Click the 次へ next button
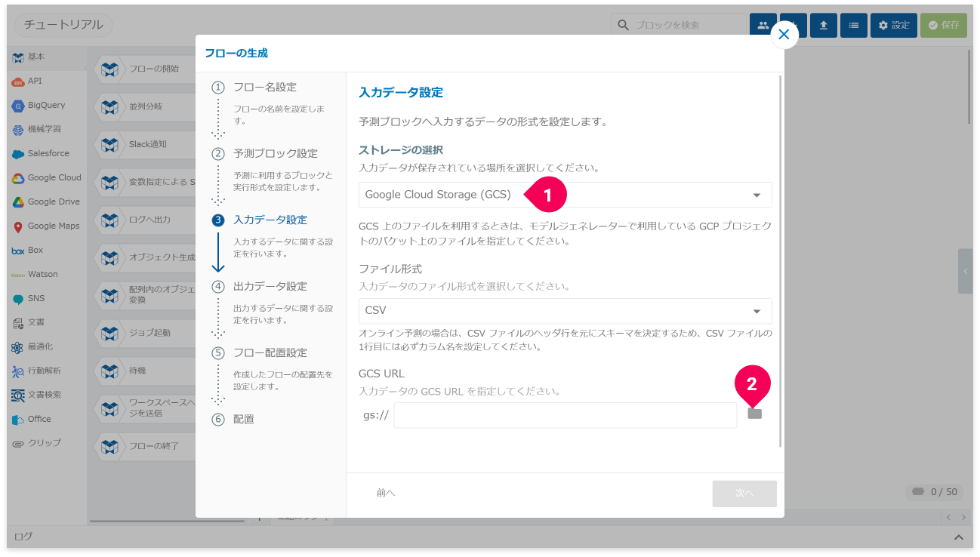Viewport: 980px width, 557px height. tap(744, 493)
